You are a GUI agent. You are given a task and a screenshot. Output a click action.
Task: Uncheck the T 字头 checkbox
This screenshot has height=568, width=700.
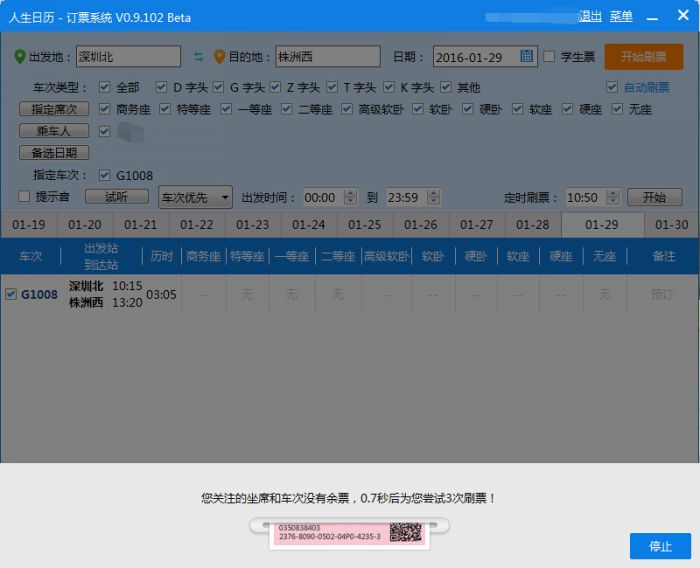tap(332, 87)
